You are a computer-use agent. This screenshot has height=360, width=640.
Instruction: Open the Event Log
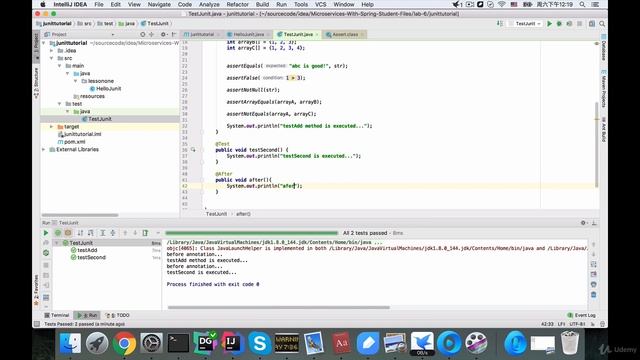pyautogui.click(x=581, y=316)
